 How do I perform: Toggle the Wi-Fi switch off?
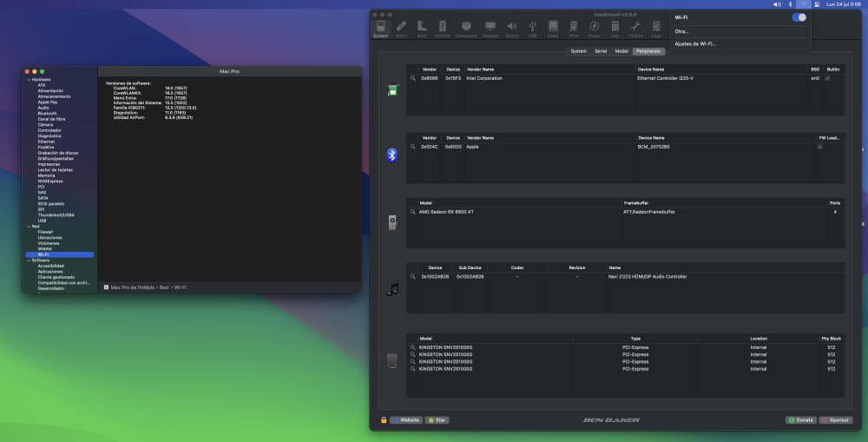tap(799, 17)
